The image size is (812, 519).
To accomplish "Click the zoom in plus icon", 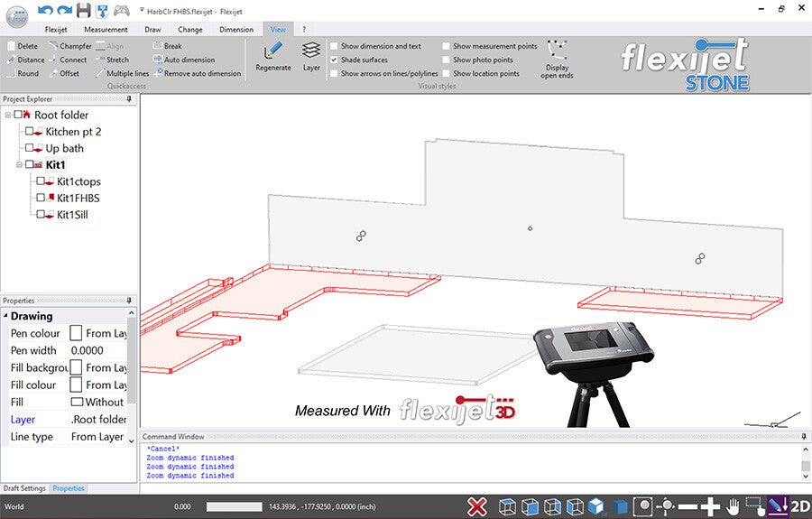I will tap(711, 506).
